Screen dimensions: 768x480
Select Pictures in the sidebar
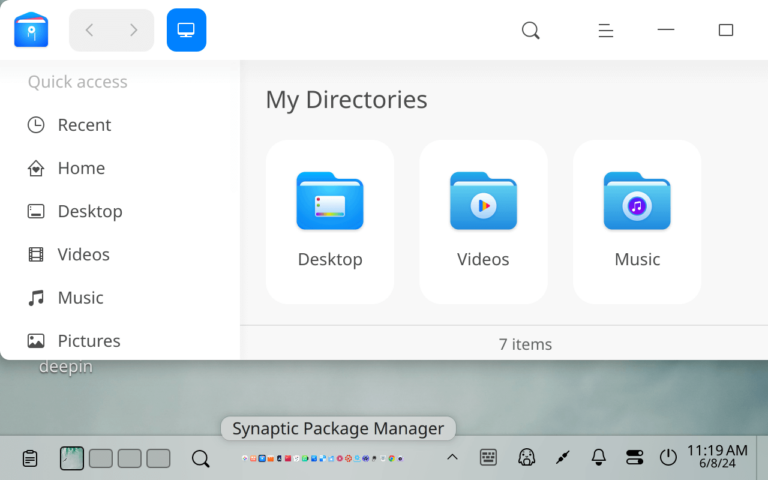click(x=88, y=340)
